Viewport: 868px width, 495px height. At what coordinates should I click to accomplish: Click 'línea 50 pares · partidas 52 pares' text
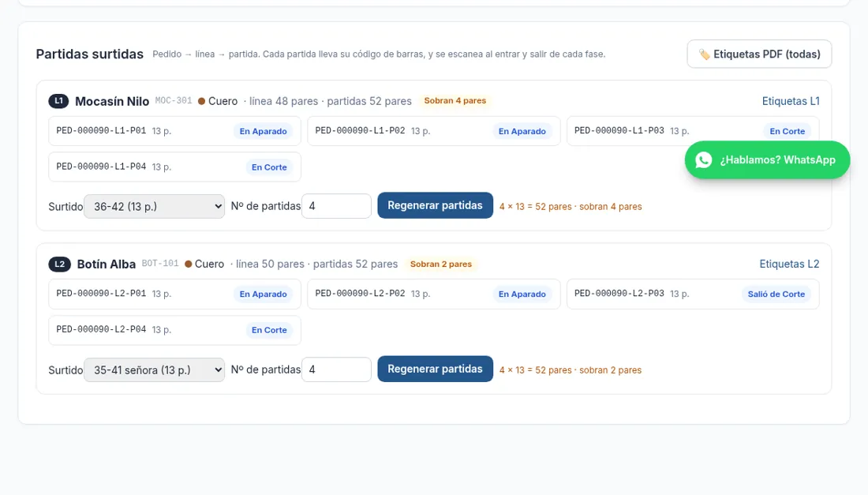tap(316, 264)
